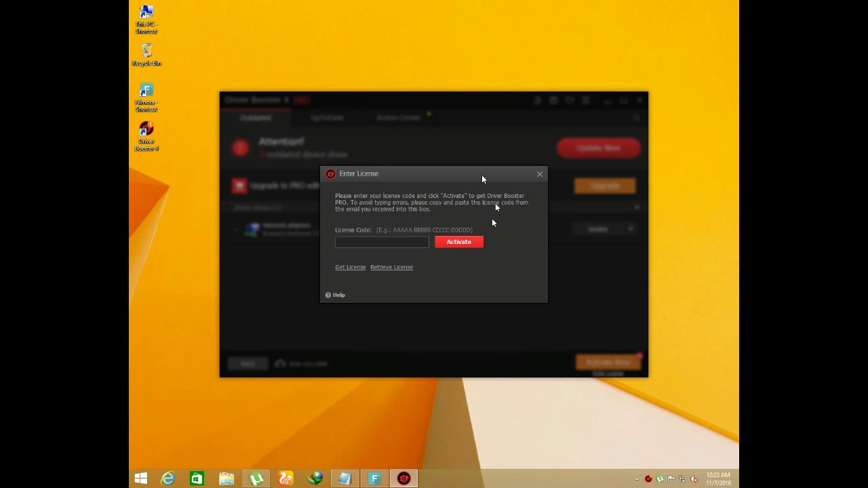Select Filmora shortcut on desktop

(x=146, y=98)
